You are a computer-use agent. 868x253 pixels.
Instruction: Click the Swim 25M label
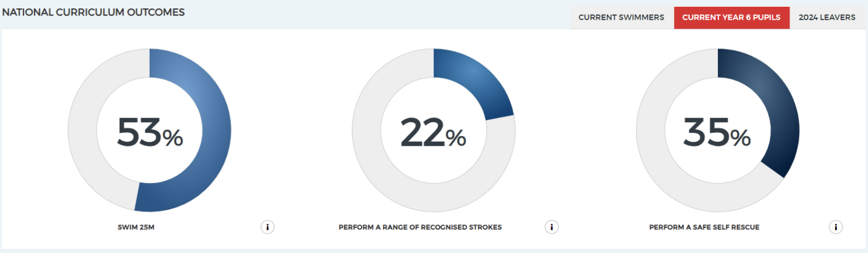[136, 227]
